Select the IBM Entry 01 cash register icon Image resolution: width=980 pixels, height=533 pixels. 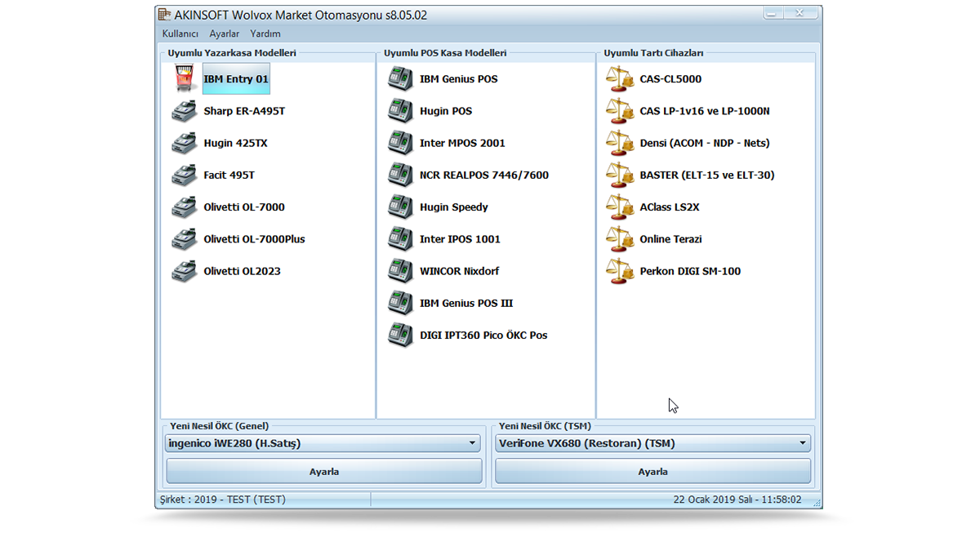(x=184, y=79)
